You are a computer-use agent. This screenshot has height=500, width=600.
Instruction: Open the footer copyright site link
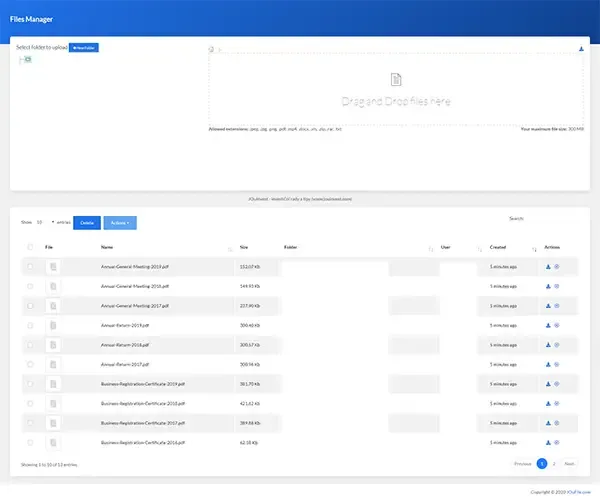[x=579, y=492]
